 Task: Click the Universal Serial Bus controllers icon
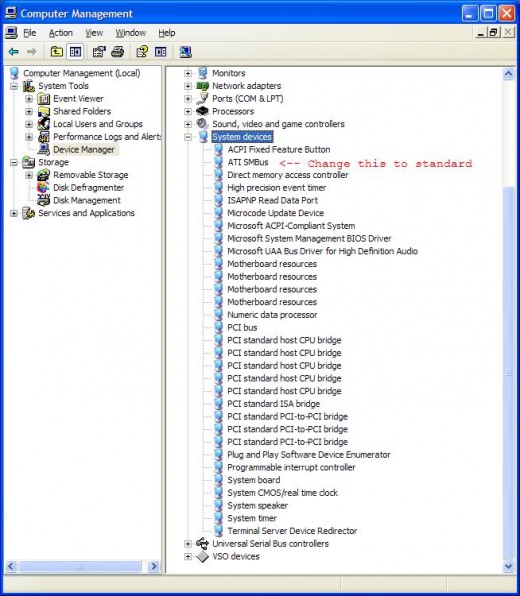(x=203, y=544)
